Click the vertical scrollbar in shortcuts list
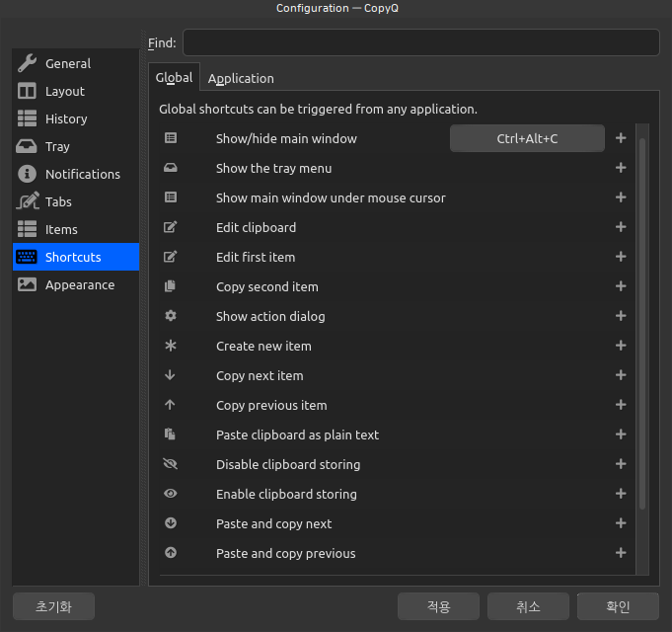 pyautogui.click(x=642, y=326)
